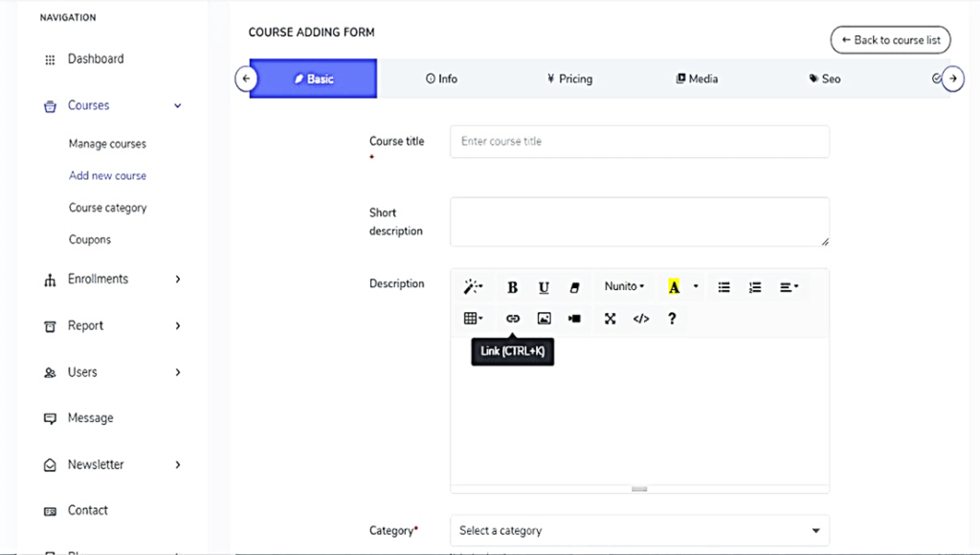Open the table insert dropdown
980x555 pixels.
[473, 319]
